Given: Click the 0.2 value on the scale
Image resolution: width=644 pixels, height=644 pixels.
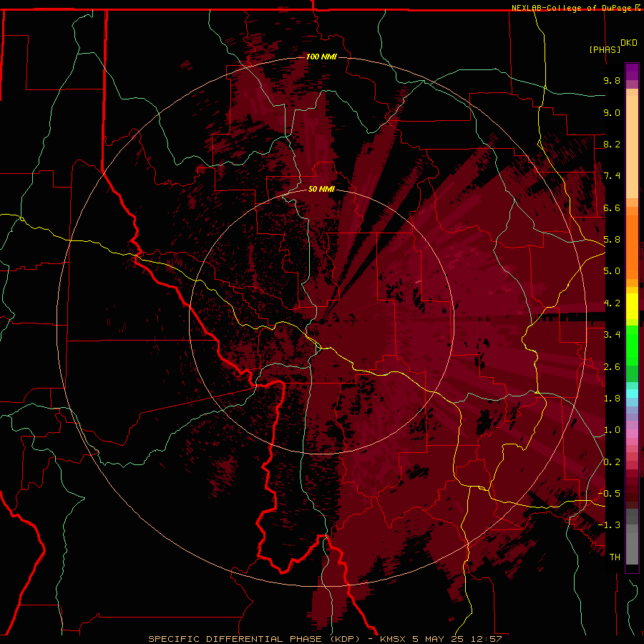Looking at the screenshot, I should (612, 462).
